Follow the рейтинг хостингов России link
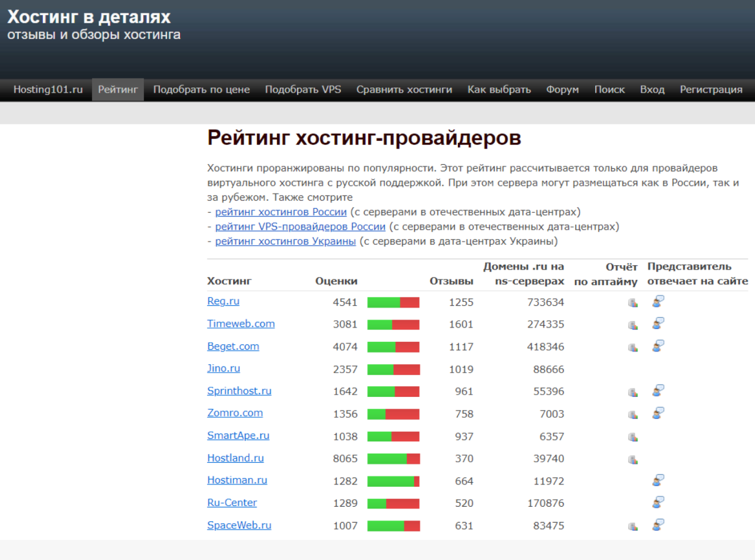Image resolution: width=755 pixels, height=560 pixels. (280, 211)
